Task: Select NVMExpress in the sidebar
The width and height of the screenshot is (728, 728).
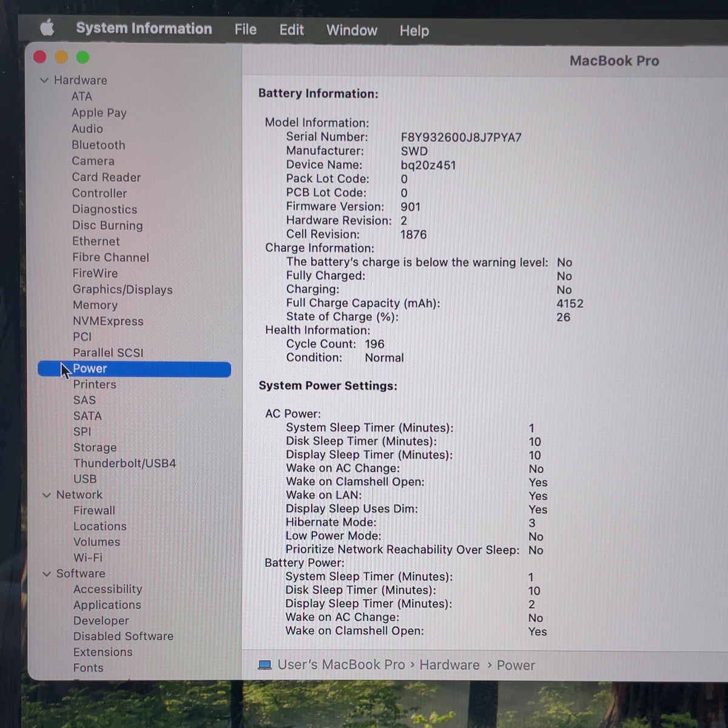Action: (108, 321)
